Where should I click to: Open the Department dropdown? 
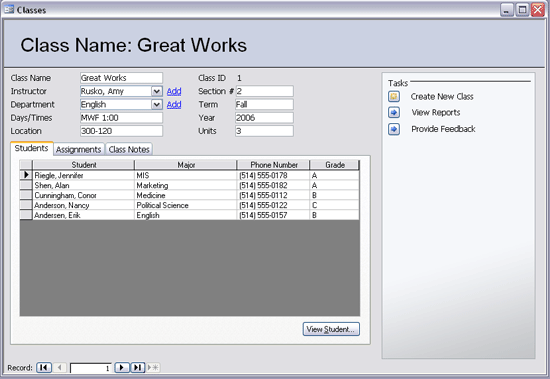click(x=157, y=105)
